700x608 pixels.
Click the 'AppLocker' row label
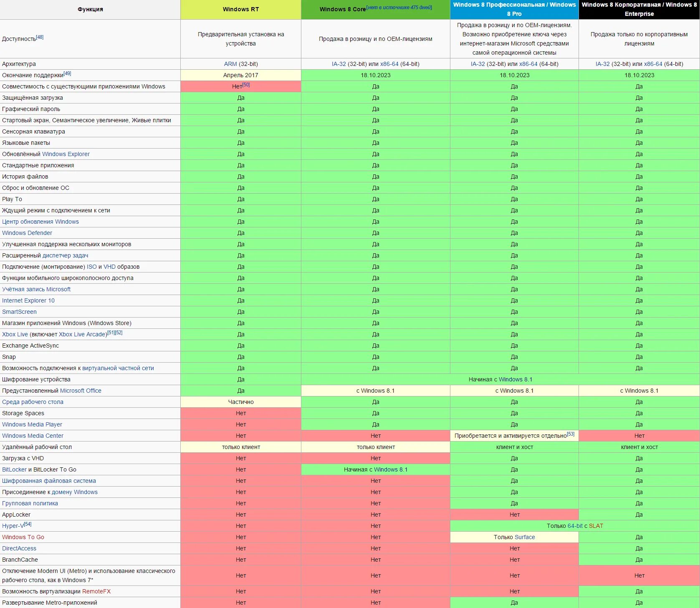point(16,515)
